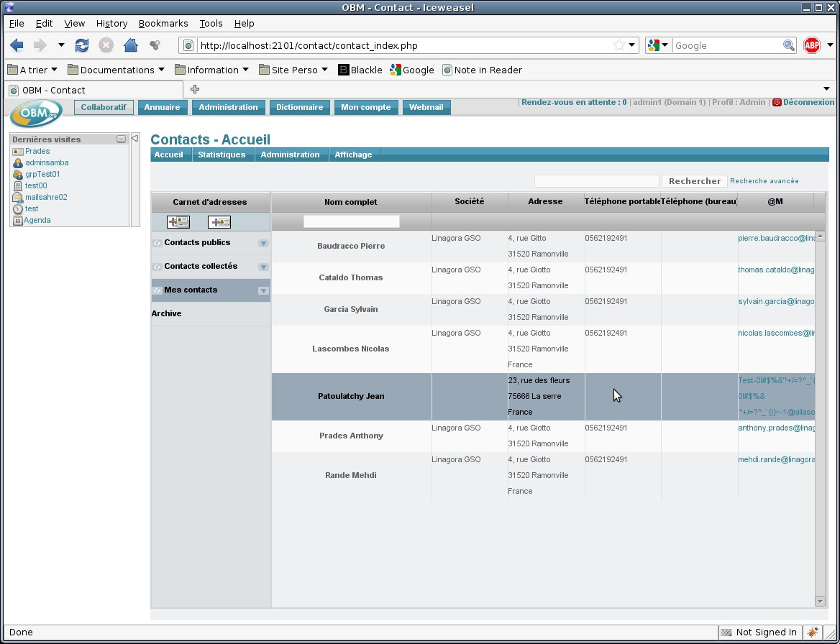840x644 pixels.
Task: Click the sync icon beside Contacts publics
Action: tap(157, 243)
